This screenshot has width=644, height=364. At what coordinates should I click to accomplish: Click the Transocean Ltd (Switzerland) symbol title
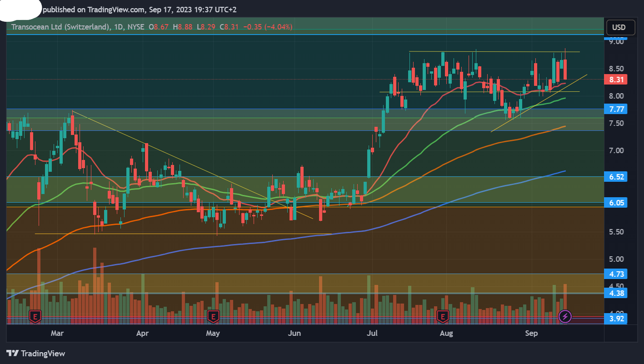(61, 27)
